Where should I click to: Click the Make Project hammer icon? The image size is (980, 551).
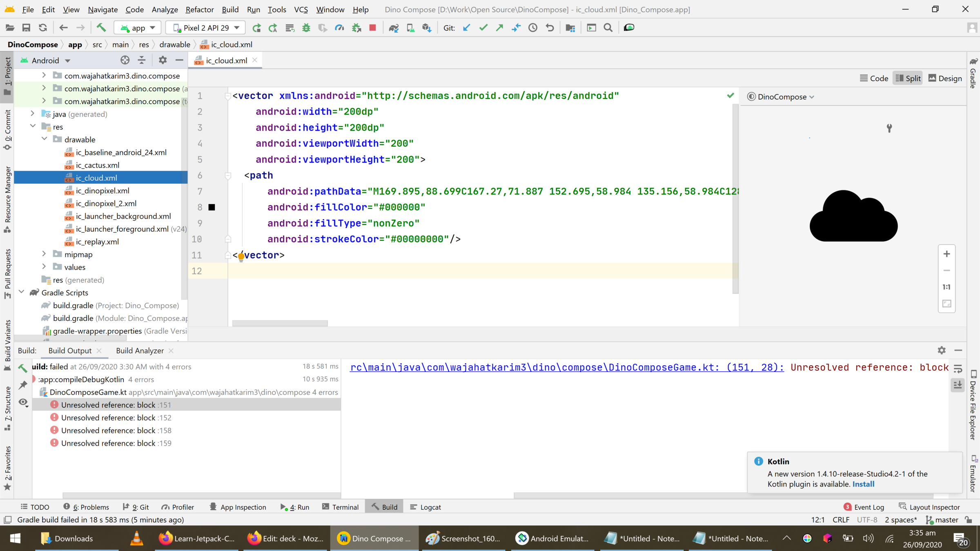click(x=101, y=27)
